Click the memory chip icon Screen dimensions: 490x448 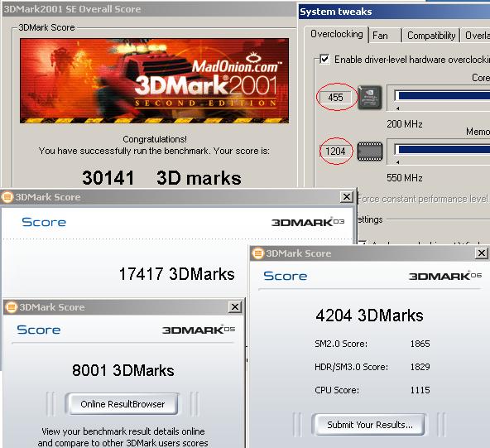[x=370, y=152]
